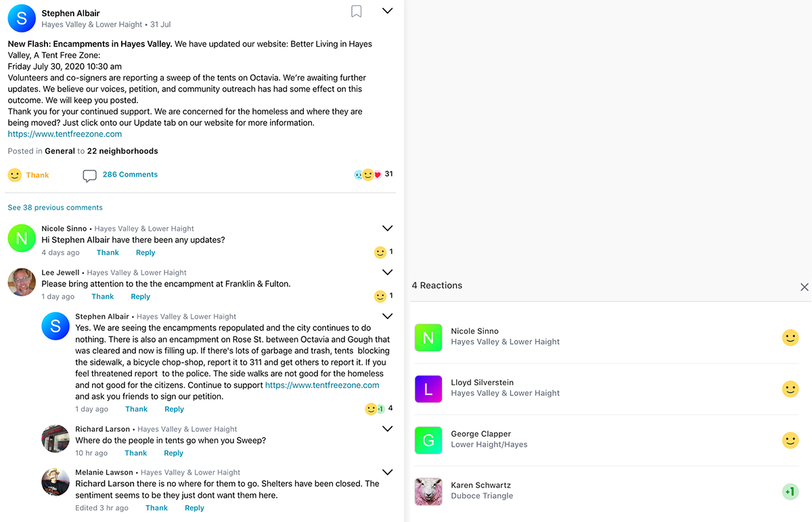Click Karen Schwartz's sheep profile picture
812x522 pixels.
point(428,492)
